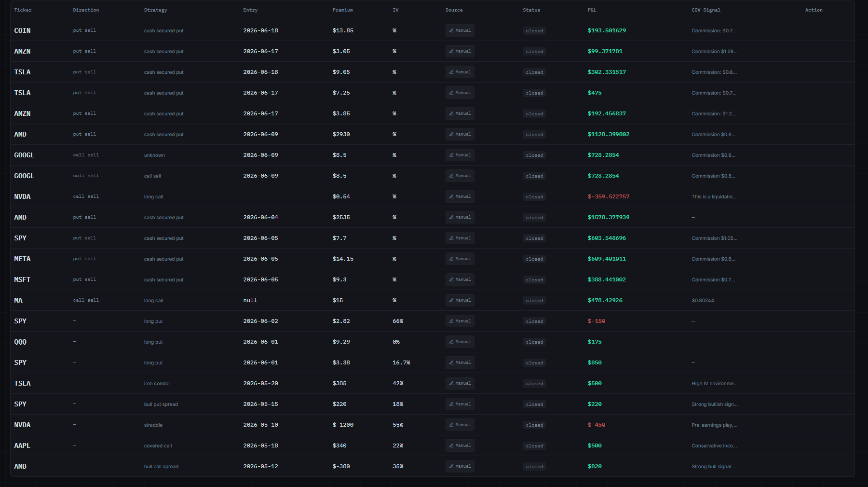Screen dimensions: 868x487
Task: Click the Status column header
Action: [x=531, y=10]
